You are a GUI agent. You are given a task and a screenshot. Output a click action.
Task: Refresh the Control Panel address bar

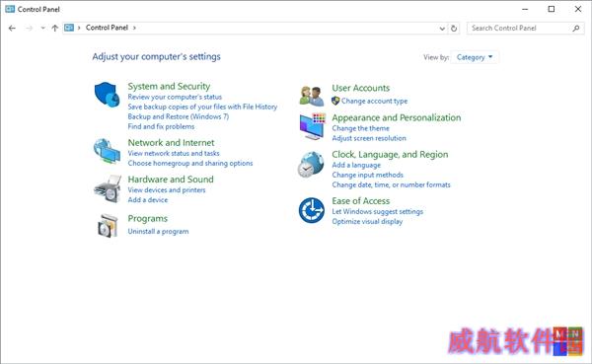(x=454, y=28)
